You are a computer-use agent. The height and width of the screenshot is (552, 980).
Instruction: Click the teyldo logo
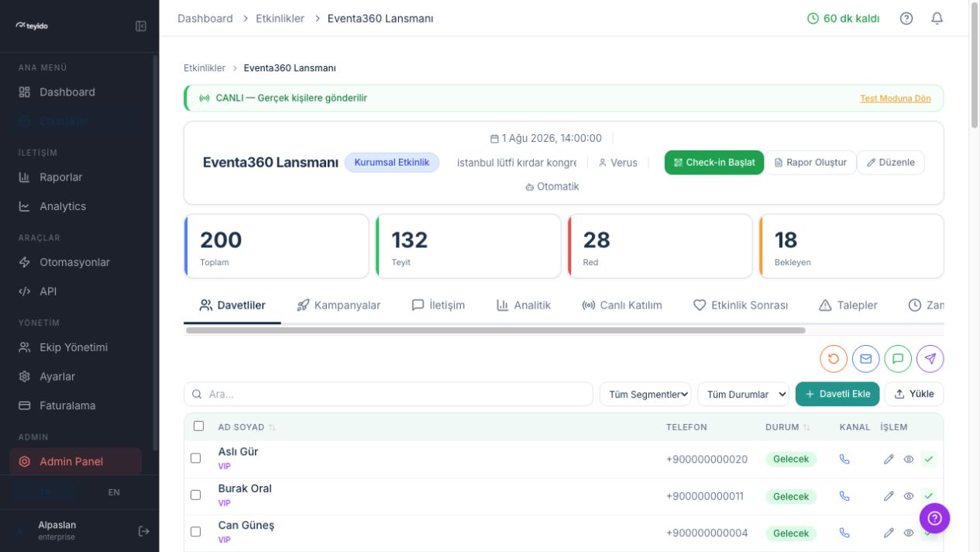coord(32,26)
